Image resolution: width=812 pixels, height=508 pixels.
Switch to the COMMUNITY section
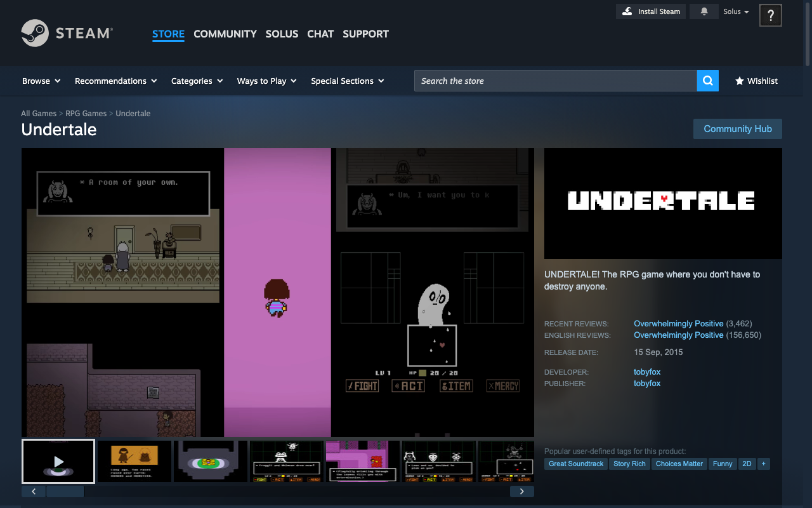pyautogui.click(x=225, y=34)
